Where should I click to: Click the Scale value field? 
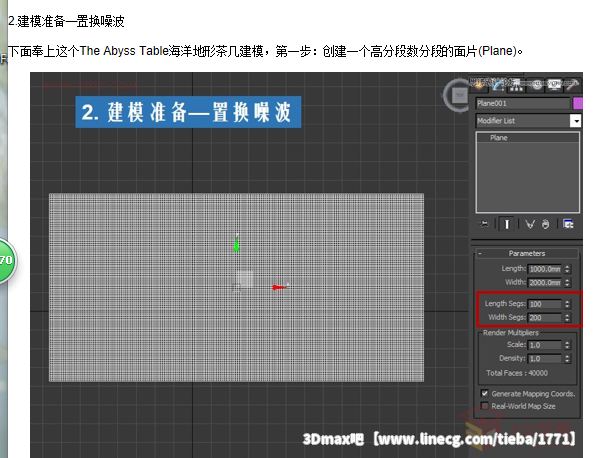(x=545, y=345)
